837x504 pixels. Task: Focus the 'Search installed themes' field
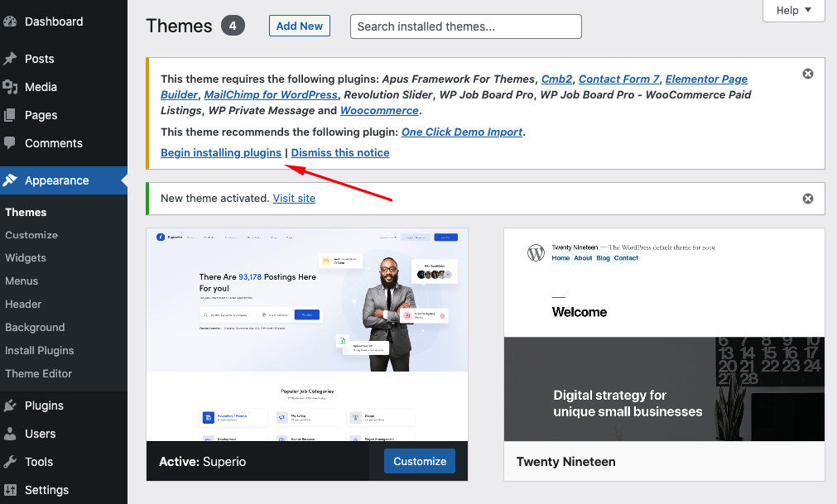(x=465, y=26)
